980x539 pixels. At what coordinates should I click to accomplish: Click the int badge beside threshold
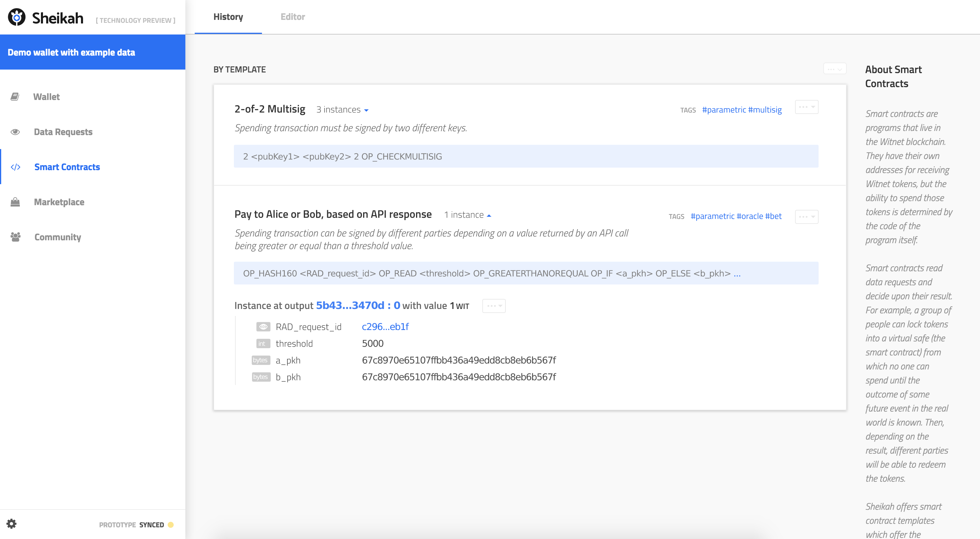coord(263,343)
